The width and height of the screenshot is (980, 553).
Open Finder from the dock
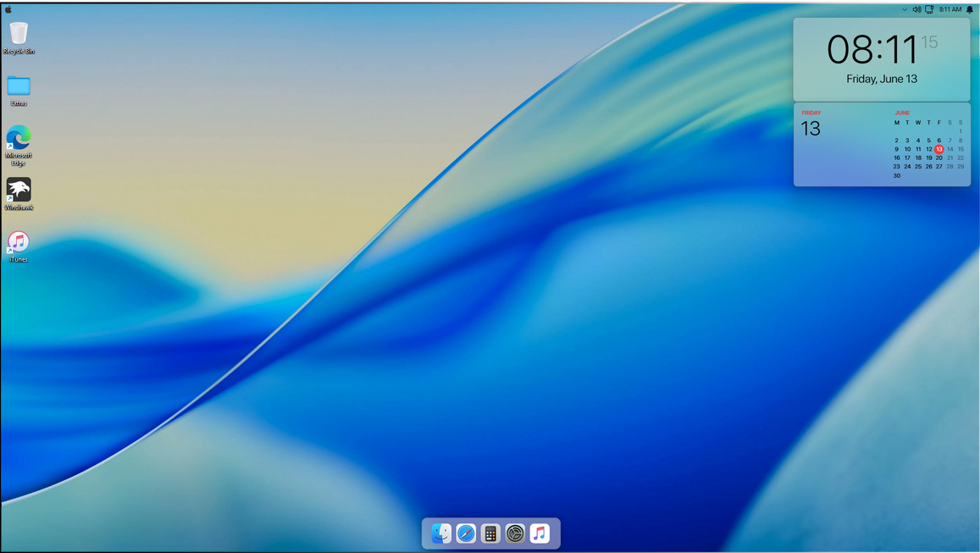click(x=441, y=534)
